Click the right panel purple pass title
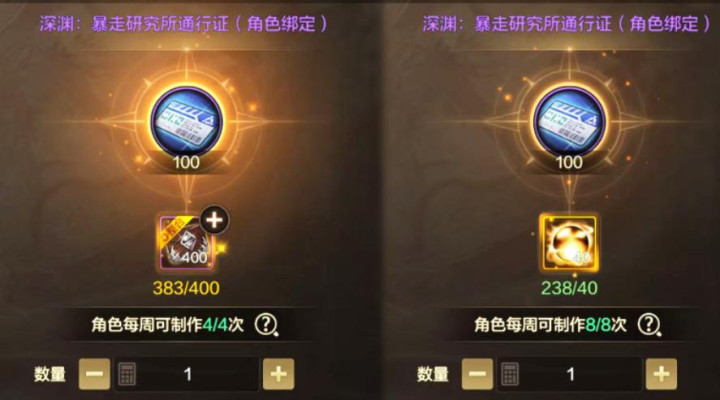 (567, 24)
